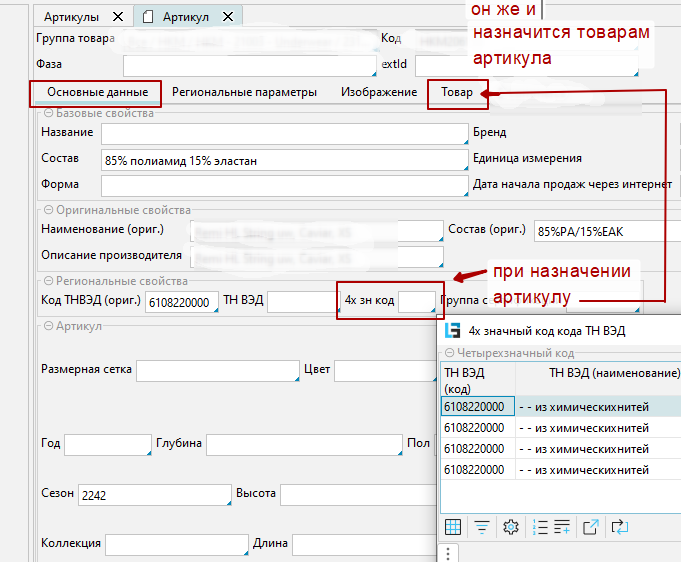Screen dimensions: 681x562
Task: Click the ТН ВЭД (наименование) column header
Action: [x=614, y=373]
